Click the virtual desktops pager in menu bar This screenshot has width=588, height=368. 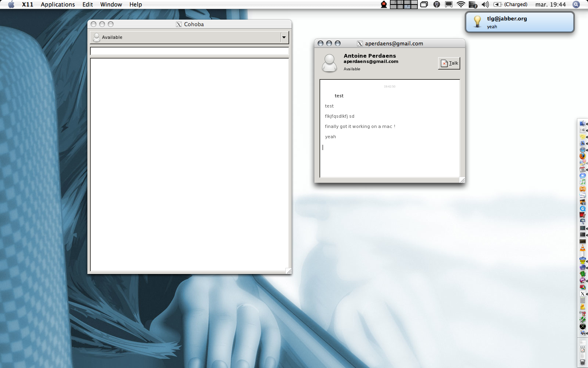click(x=403, y=4)
